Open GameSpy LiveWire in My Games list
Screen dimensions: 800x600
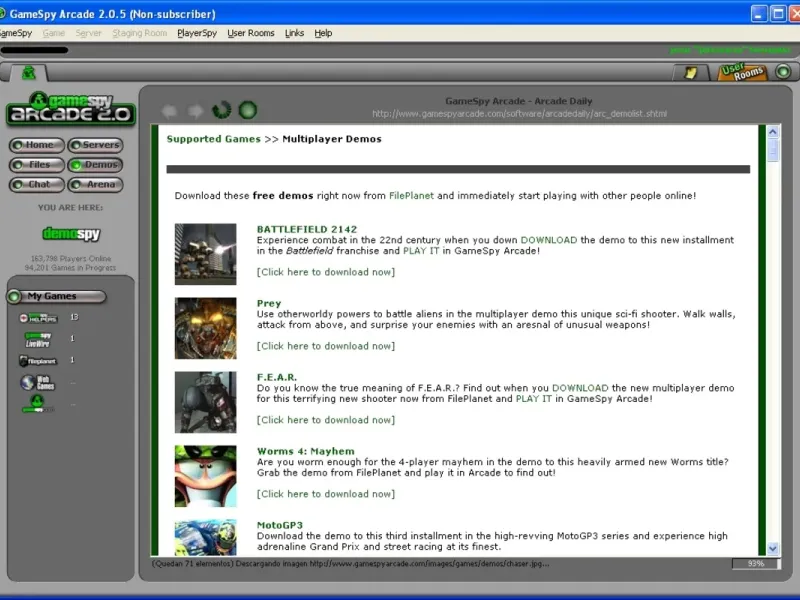[x=38, y=339]
